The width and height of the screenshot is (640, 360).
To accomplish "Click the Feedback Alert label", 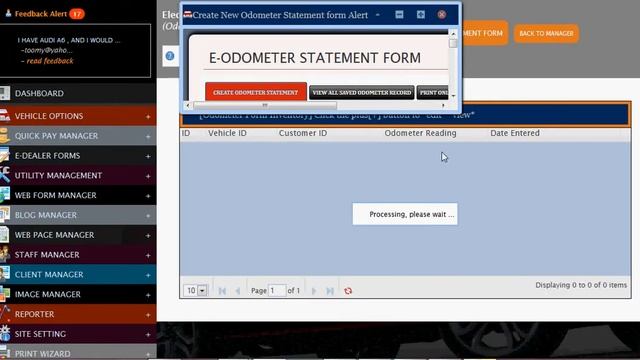I will [x=40, y=13].
